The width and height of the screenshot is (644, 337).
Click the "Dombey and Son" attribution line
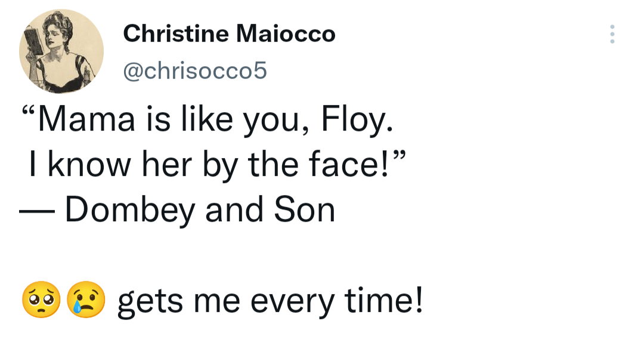pyautogui.click(x=177, y=210)
